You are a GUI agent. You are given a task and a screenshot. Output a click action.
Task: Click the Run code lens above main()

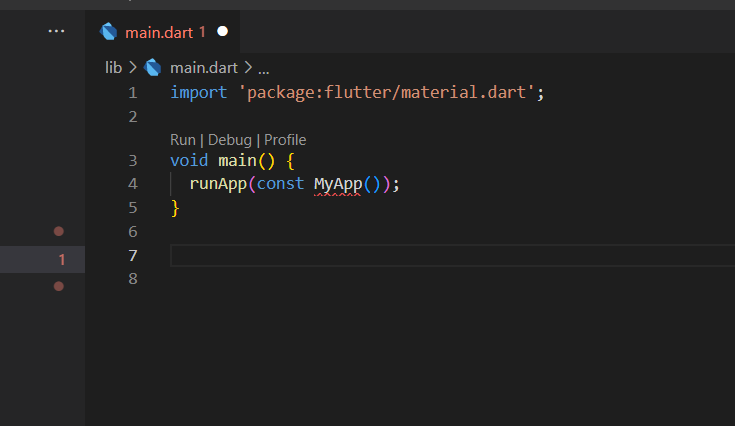click(x=183, y=140)
